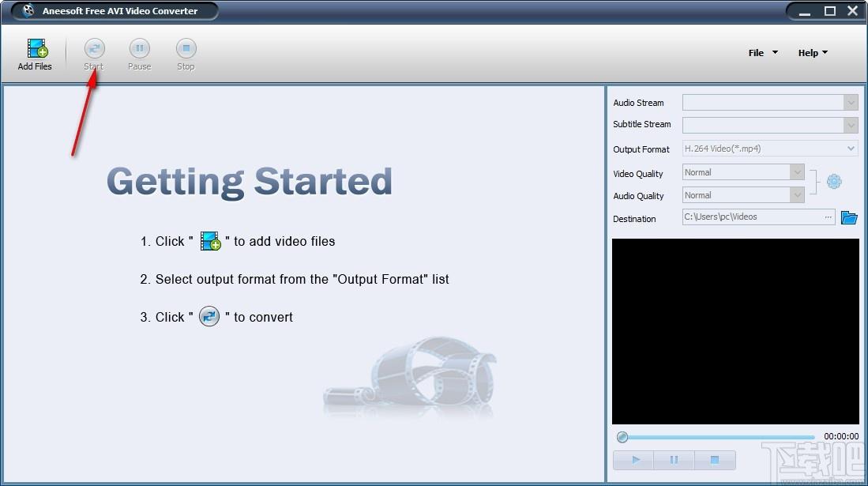Pause the preview player
Screen dimensions: 868x486
674,460
